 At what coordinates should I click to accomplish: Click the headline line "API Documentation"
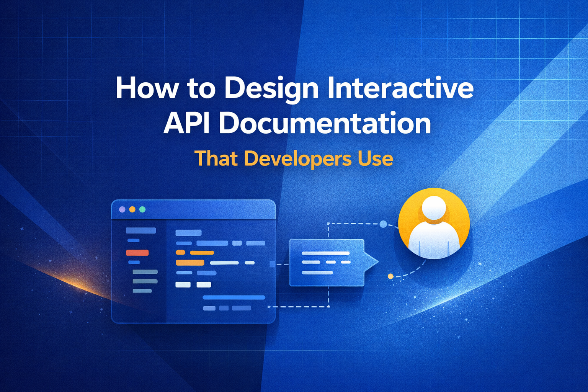[297, 123]
